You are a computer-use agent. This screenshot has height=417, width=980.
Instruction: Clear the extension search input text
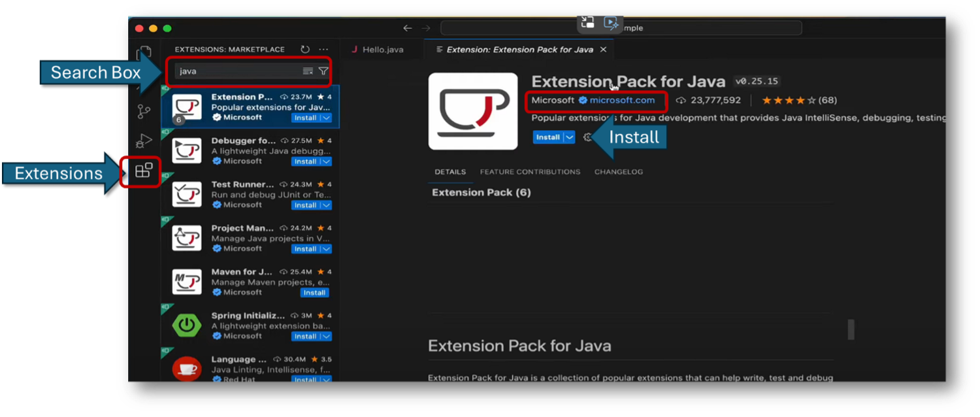[306, 71]
